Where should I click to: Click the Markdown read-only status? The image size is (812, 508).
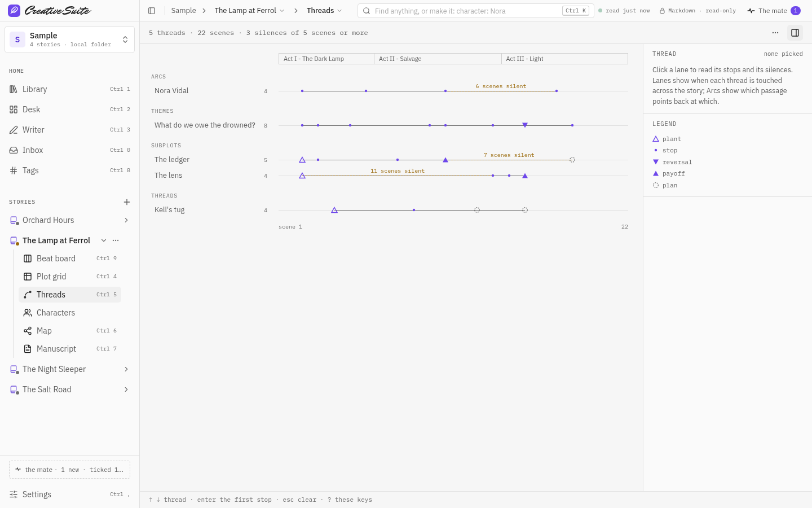[698, 11]
